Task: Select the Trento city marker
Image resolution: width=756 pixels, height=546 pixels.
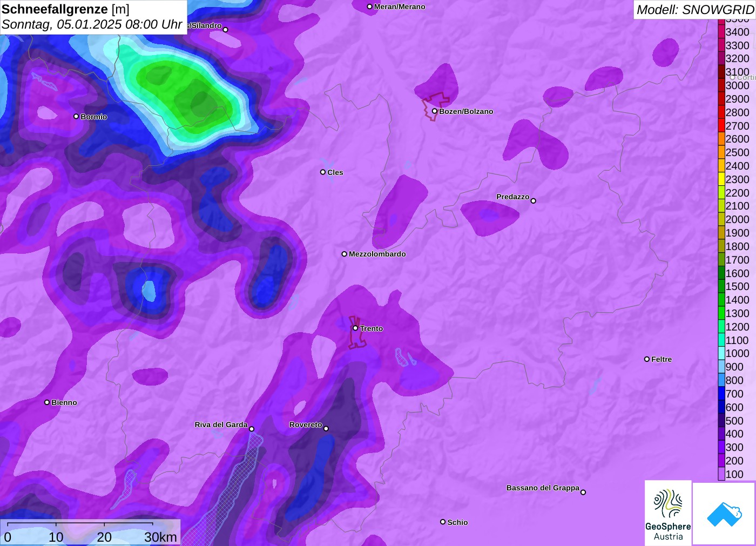Action: point(355,328)
